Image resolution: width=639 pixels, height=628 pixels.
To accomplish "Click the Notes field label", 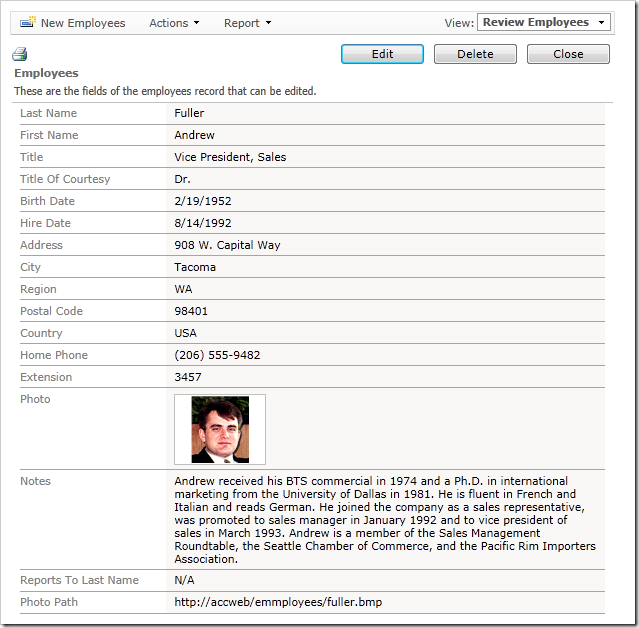I will [35, 481].
